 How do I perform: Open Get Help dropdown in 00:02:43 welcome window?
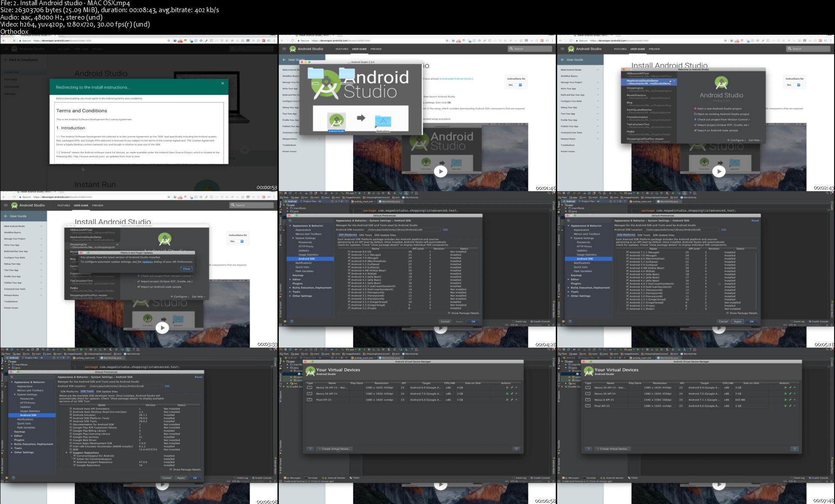[x=755, y=140]
